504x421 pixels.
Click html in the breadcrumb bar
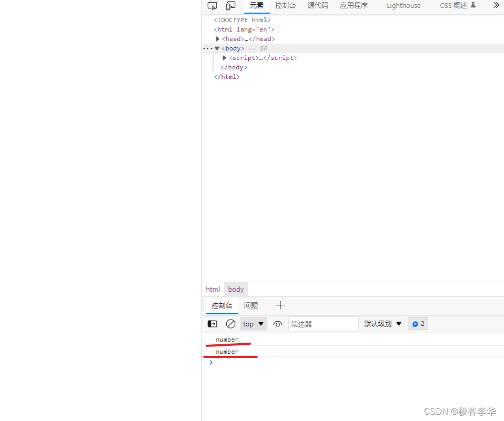pyautogui.click(x=213, y=289)
